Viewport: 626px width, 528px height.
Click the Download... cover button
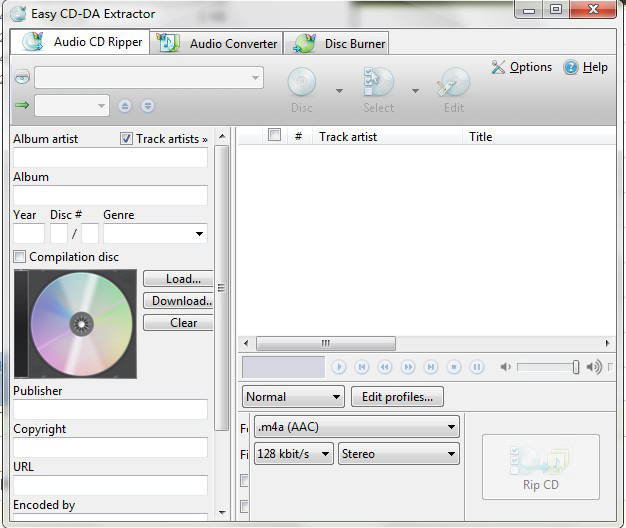(178, 301)
